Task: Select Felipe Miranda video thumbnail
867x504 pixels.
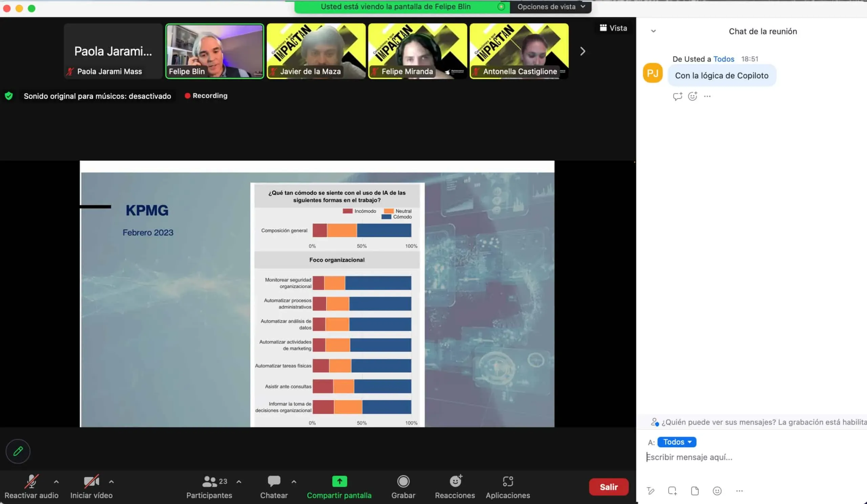Action: click(x=418, y=51)
